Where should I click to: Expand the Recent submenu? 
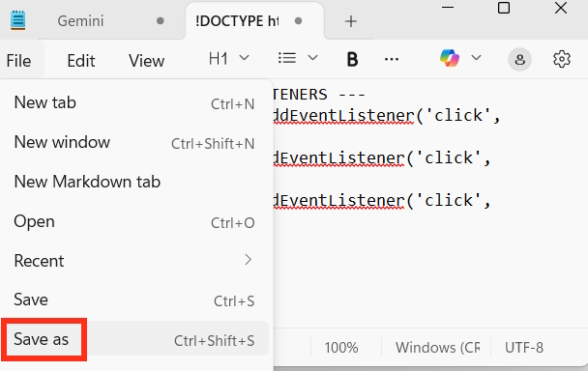pyautogui.click(x=135, y=261)
